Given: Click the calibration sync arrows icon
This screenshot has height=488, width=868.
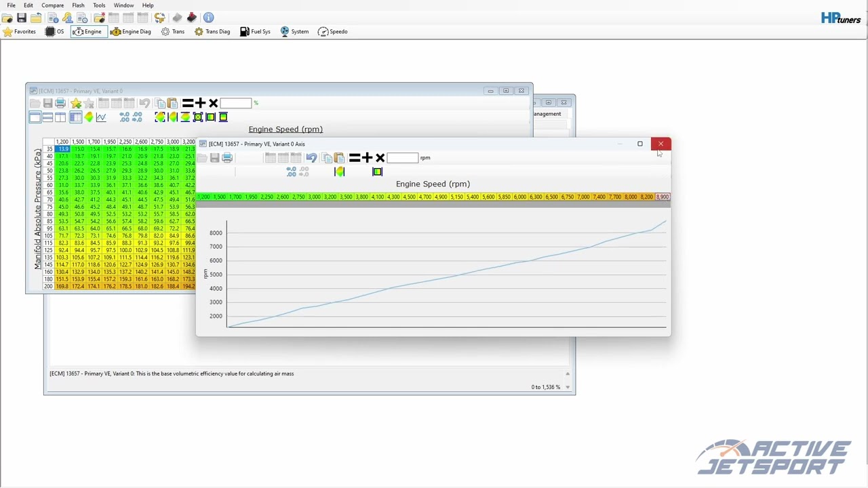Looking at the screenshot, I should (159, 18).
